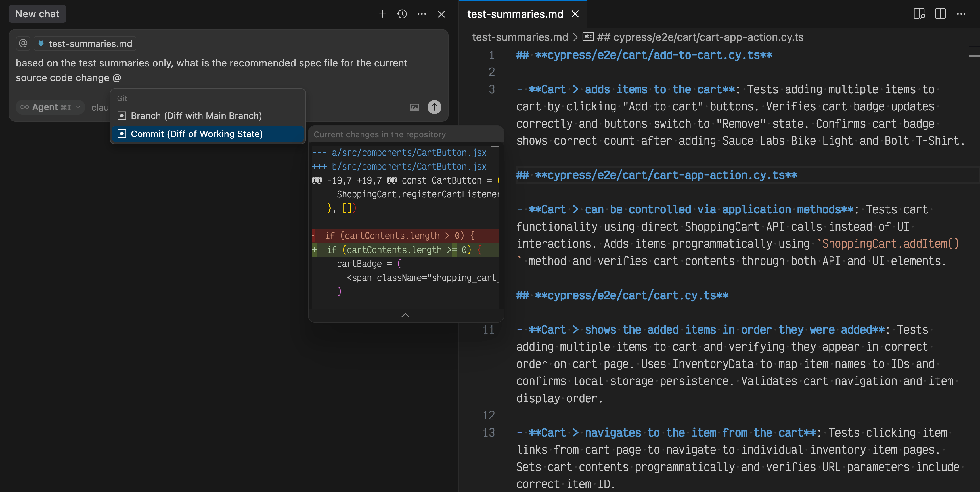Viewport: 980px width, 492px height.
Task: Click heading add-to-cart.cy.ts on line 1
Action: click(644, 55)
